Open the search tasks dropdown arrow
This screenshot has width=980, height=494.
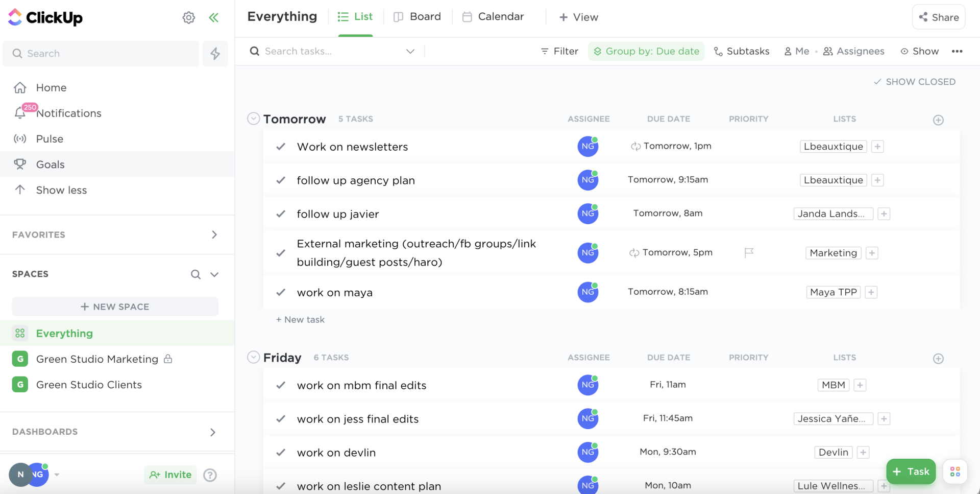pos(410,51)
